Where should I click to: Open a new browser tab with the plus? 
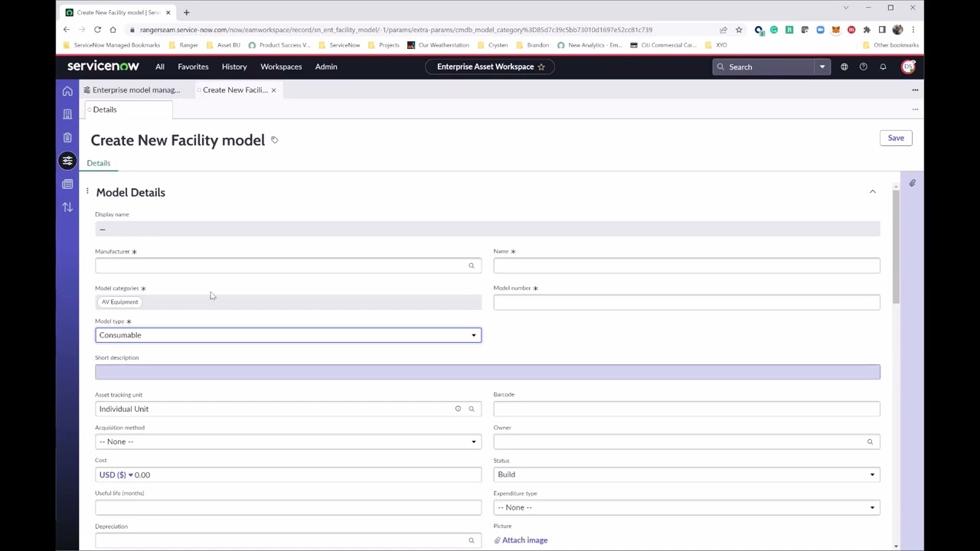(186, 12)
